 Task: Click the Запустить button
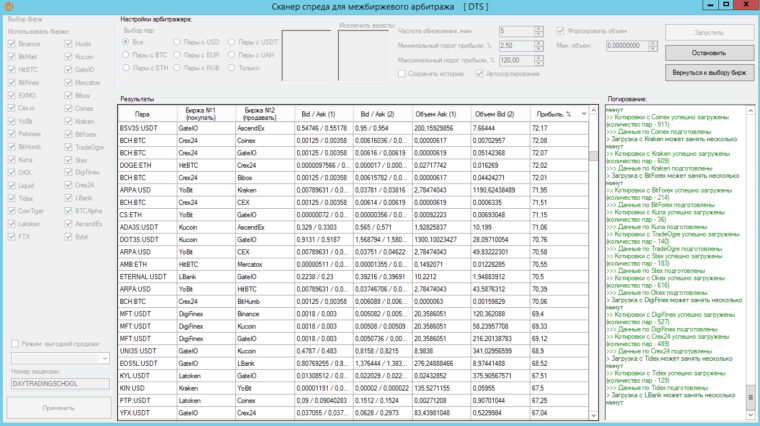pos(709,32)
